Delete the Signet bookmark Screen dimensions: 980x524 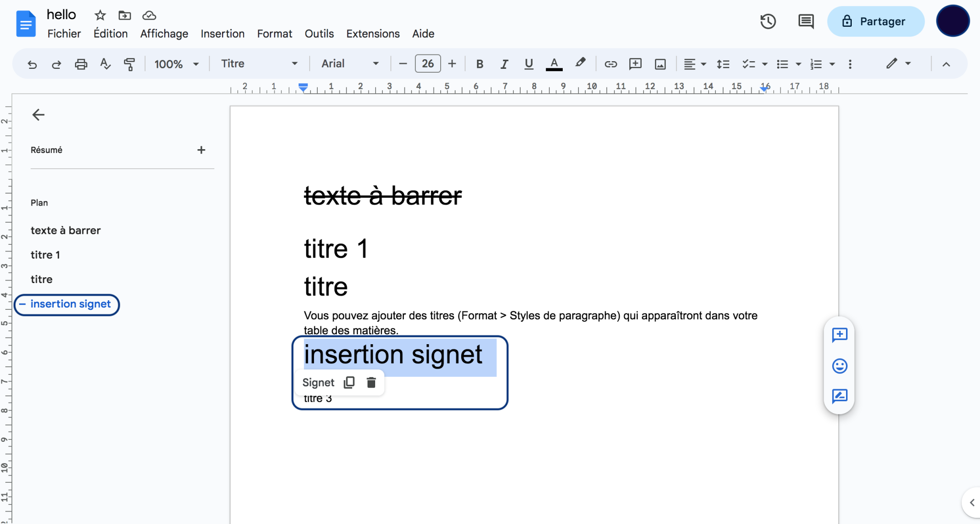[x=371, y=382]
